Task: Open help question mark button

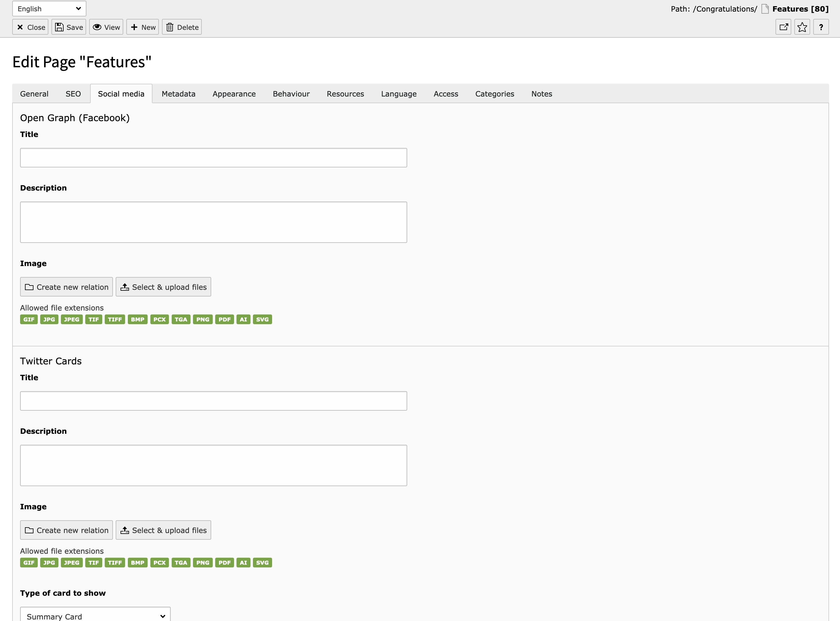Action: [x=821, y=27]
